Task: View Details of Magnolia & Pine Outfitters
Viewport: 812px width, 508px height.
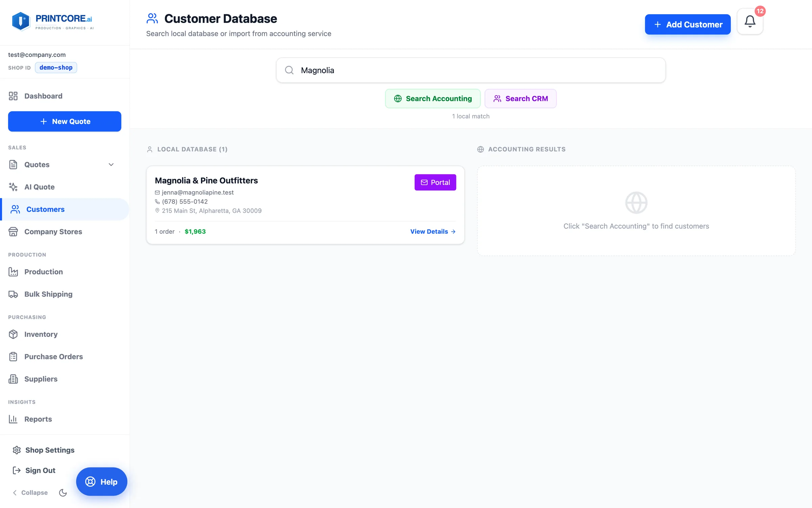Action: click(433, 232)
